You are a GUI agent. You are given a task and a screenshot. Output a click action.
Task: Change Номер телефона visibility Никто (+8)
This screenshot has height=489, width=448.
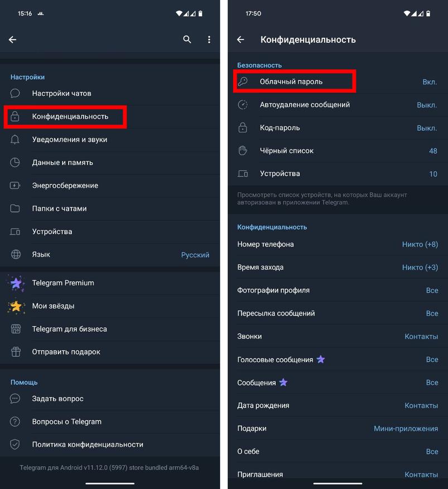420,244
